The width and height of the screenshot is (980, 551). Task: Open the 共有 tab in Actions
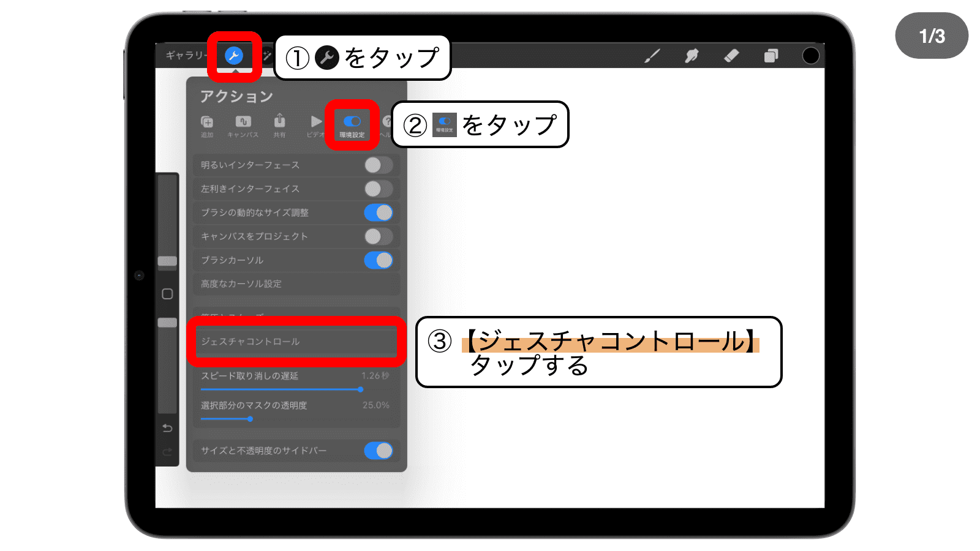[279, 126]
